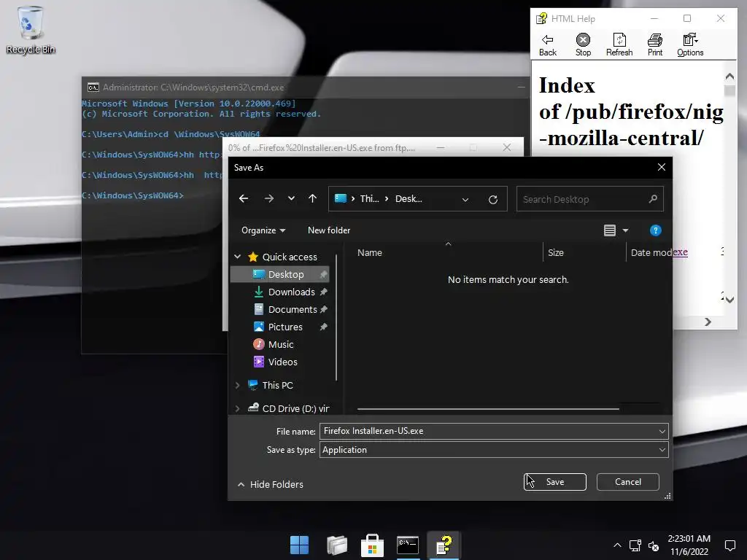Click the Save button
This screenshot has width=747, height=560.
(x=555, y=482)
